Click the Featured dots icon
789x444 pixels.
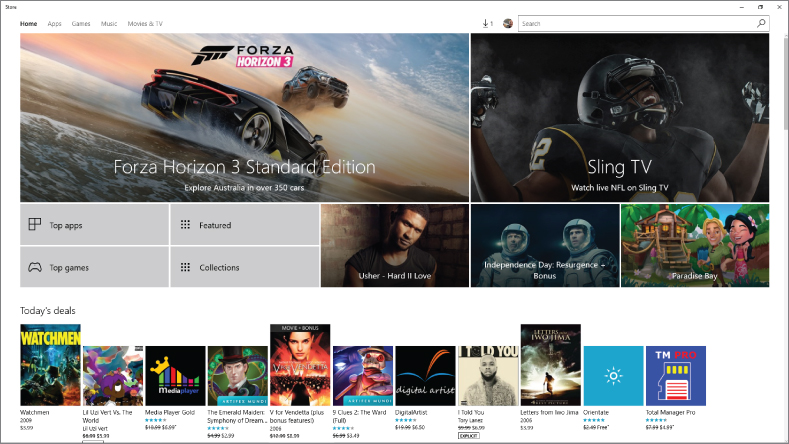point(185,225)
